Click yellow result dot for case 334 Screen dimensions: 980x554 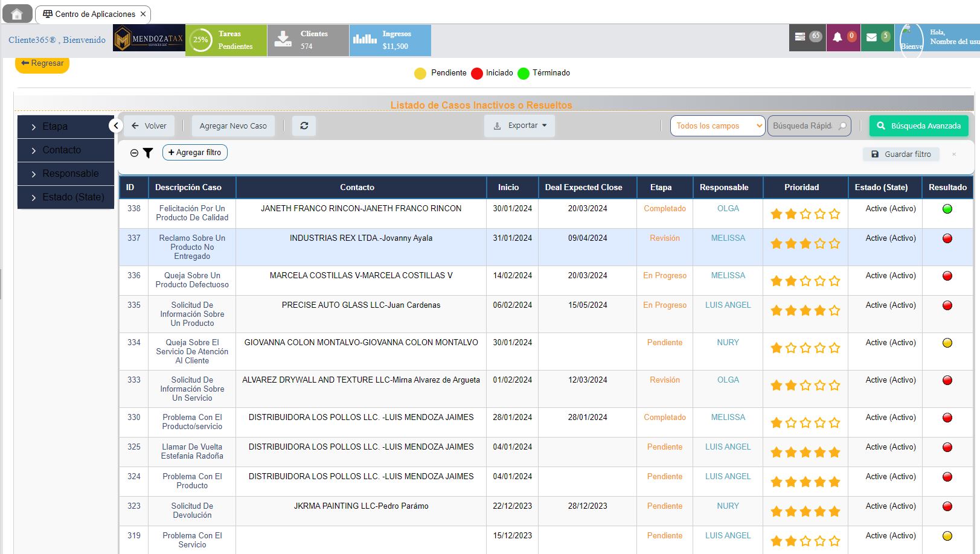click(947, 343)
